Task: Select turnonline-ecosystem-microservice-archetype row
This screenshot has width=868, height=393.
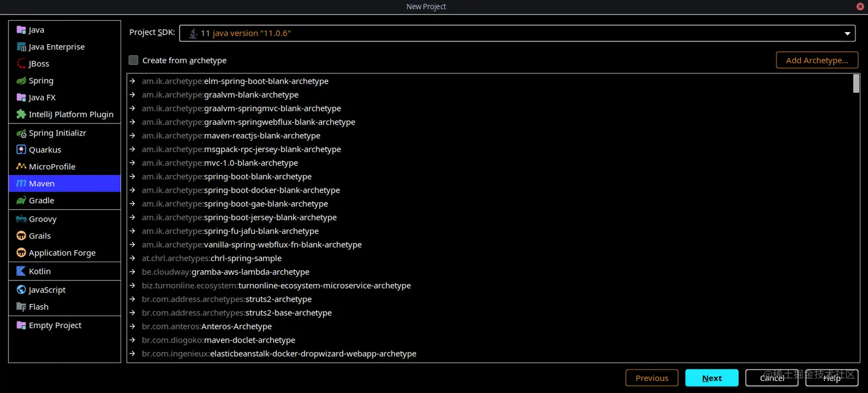Action: coord(490,286)
